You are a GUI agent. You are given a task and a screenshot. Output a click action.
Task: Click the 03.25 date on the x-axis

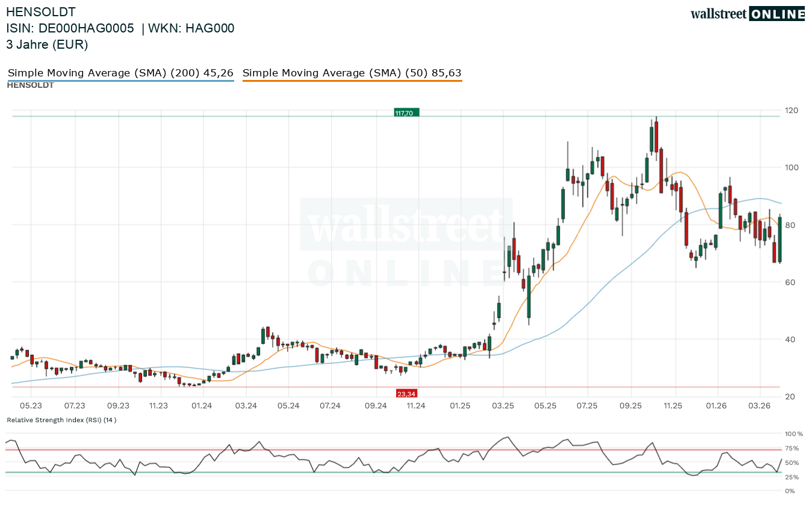point(501,406)
